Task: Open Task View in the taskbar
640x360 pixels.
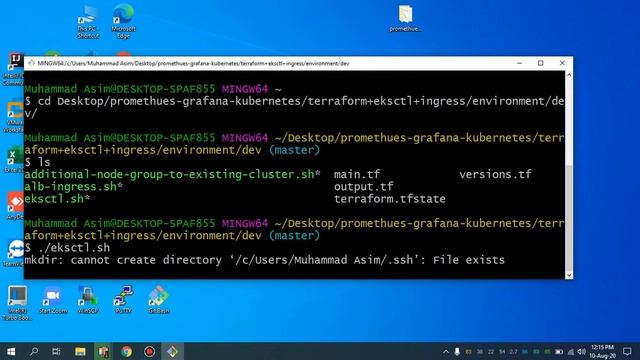Action: click(x=56, y=351)
